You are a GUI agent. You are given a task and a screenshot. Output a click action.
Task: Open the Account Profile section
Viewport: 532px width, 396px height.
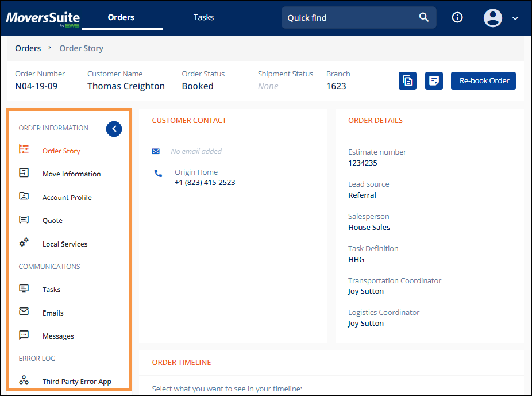67,197
